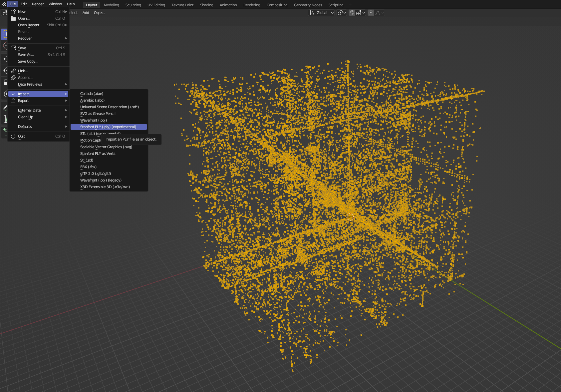
Task: Open the Geometry Nodes workspace tab
Action: coord(308,5)
